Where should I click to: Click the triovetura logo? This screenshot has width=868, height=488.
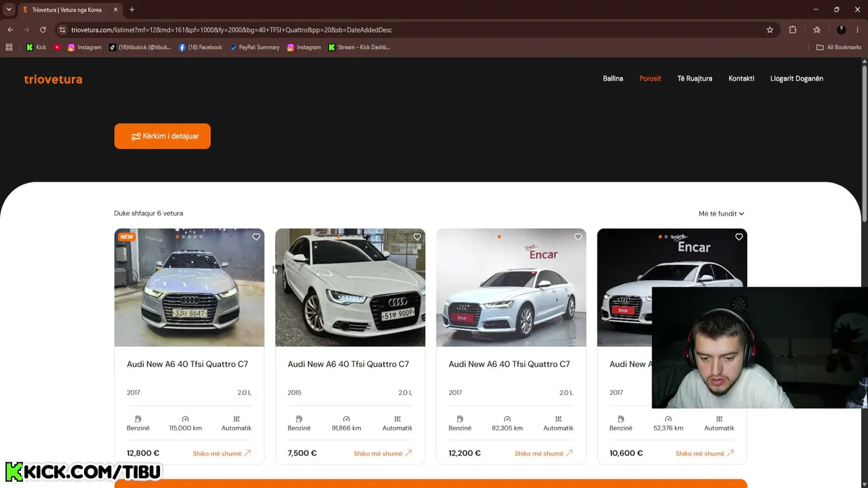[53, 79]
